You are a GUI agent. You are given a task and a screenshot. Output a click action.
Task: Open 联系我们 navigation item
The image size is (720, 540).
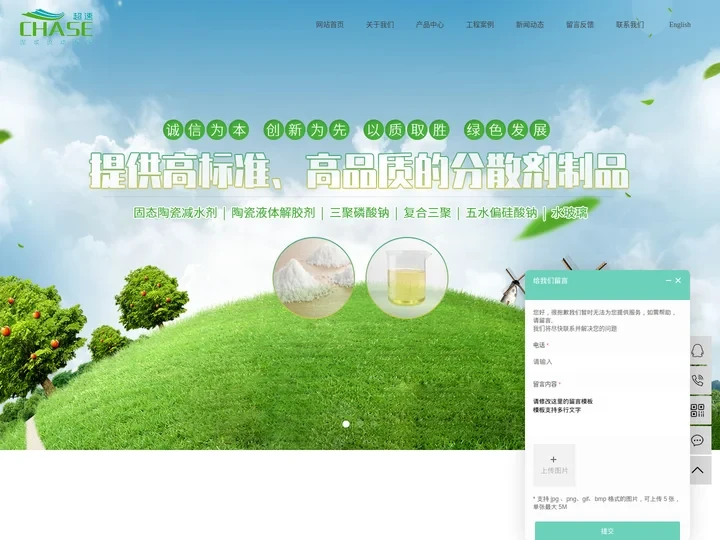coord(630,25)
